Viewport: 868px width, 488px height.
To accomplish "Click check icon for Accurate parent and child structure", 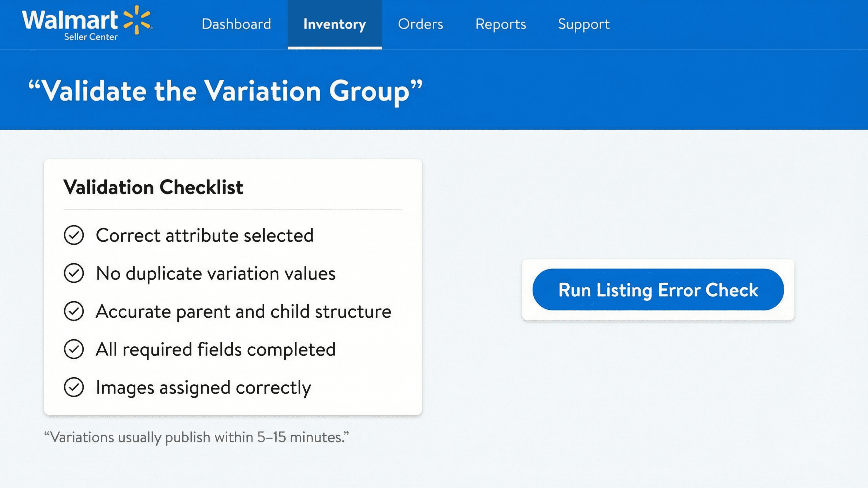I will [x=74, y=311].
